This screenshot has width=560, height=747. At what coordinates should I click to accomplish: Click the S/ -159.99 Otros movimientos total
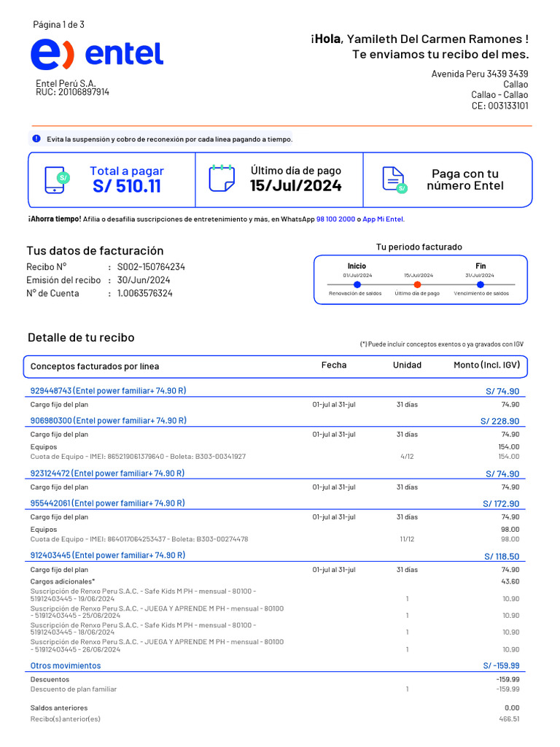[502, 665]
